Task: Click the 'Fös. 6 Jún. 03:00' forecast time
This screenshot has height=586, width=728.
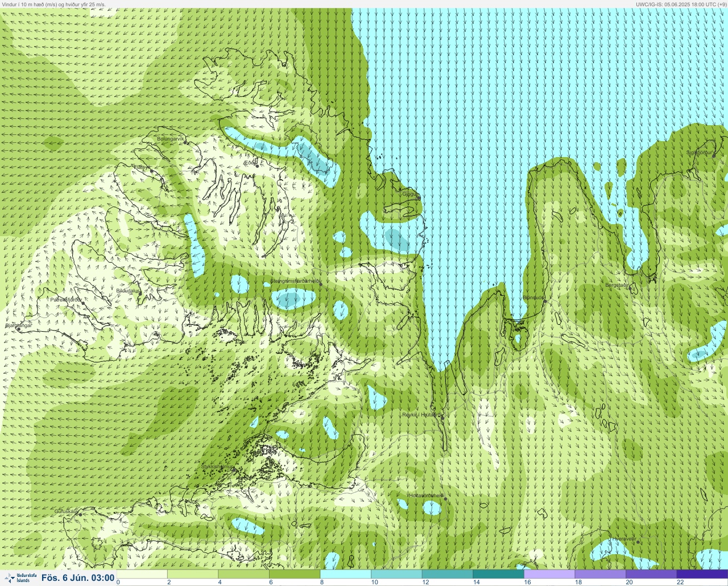Action: pos(77,578)
